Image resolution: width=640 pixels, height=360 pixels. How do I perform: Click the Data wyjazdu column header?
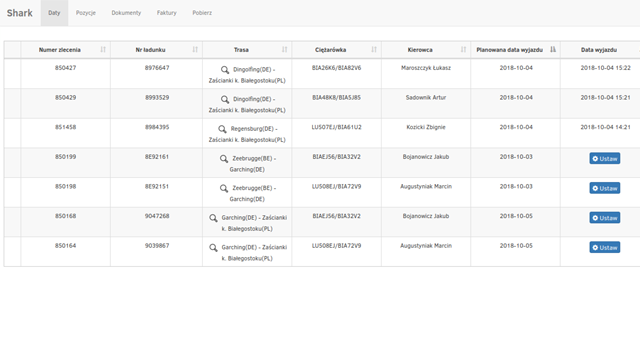click(x=599, y=50)
